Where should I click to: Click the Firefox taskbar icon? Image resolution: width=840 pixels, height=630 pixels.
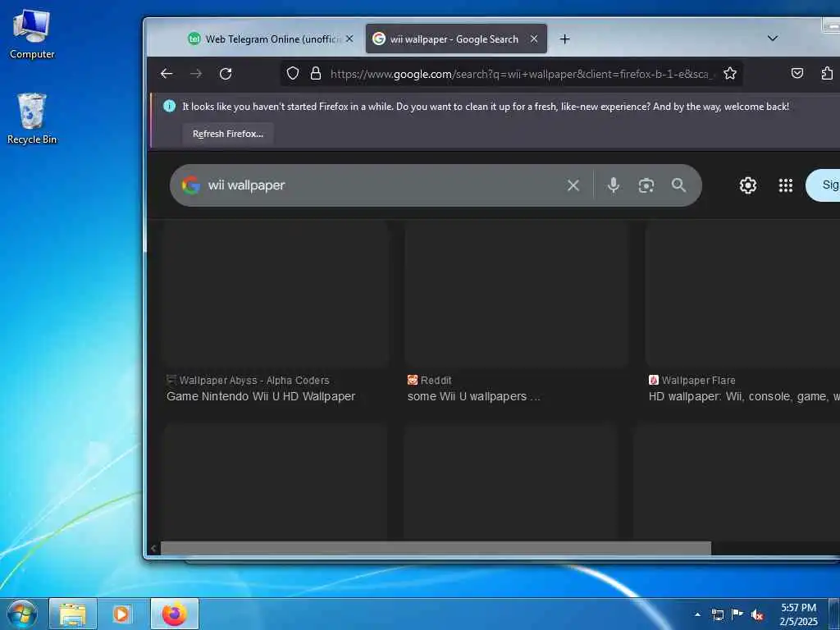click(x=175, y=614)
